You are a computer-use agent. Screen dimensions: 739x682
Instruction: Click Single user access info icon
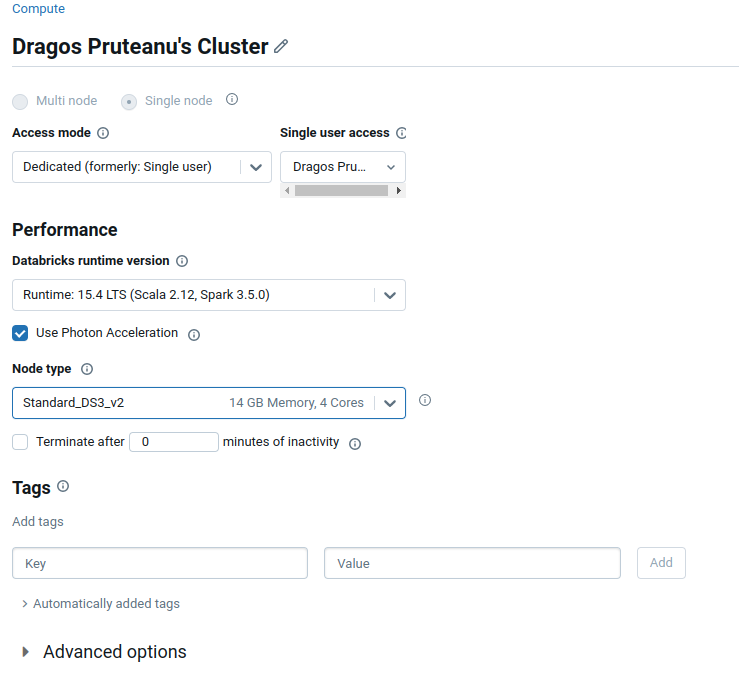coord(401,133)
